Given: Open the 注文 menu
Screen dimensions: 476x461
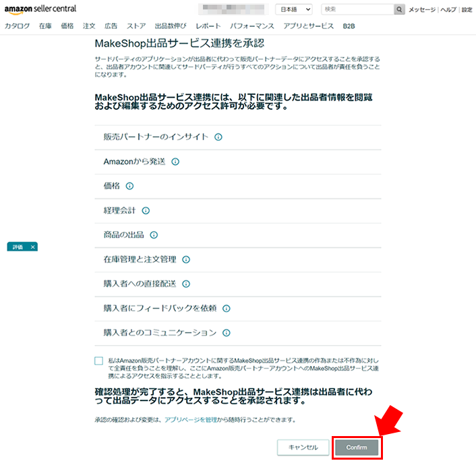Looking at the screenshot, I should pos(89,26).
